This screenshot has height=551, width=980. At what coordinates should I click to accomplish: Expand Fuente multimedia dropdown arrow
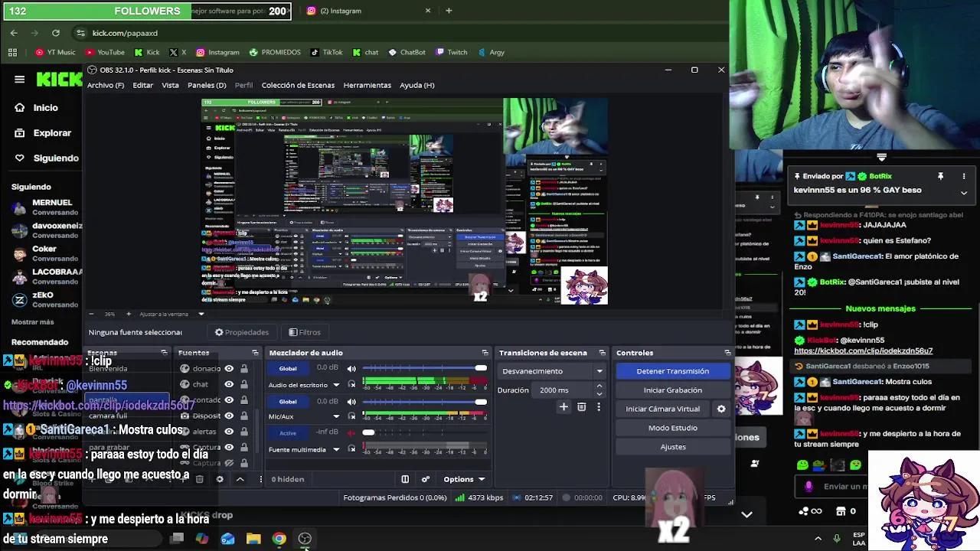coord(335,449)
